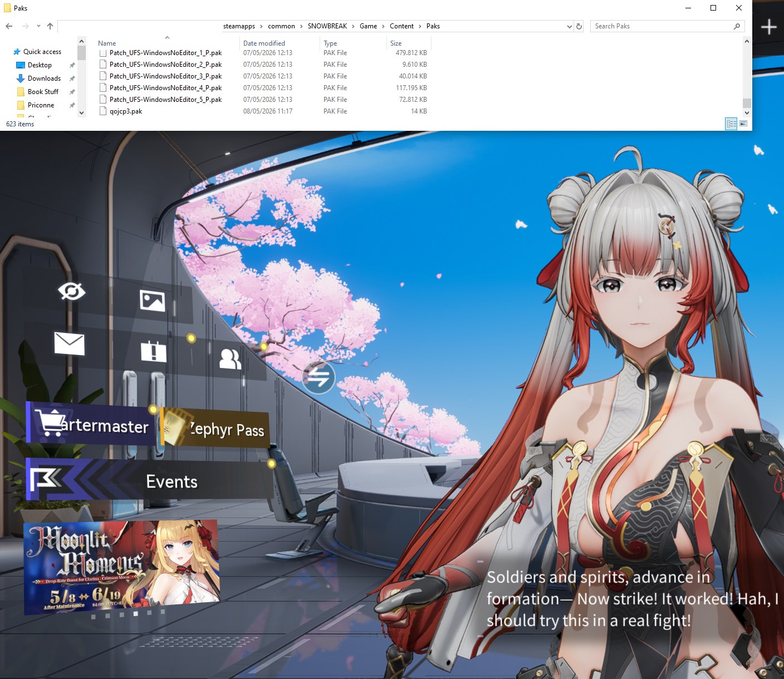The image size is (784, 679).
Task: Open the picture gallery icon
Action: pos(152,301)
